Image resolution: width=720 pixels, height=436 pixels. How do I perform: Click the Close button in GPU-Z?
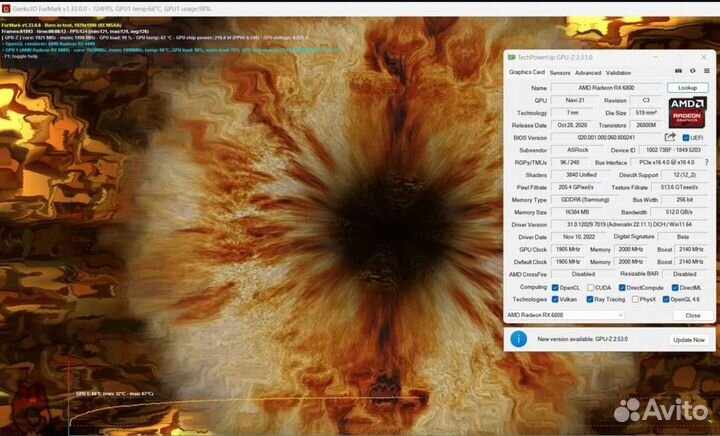(693, 315)
